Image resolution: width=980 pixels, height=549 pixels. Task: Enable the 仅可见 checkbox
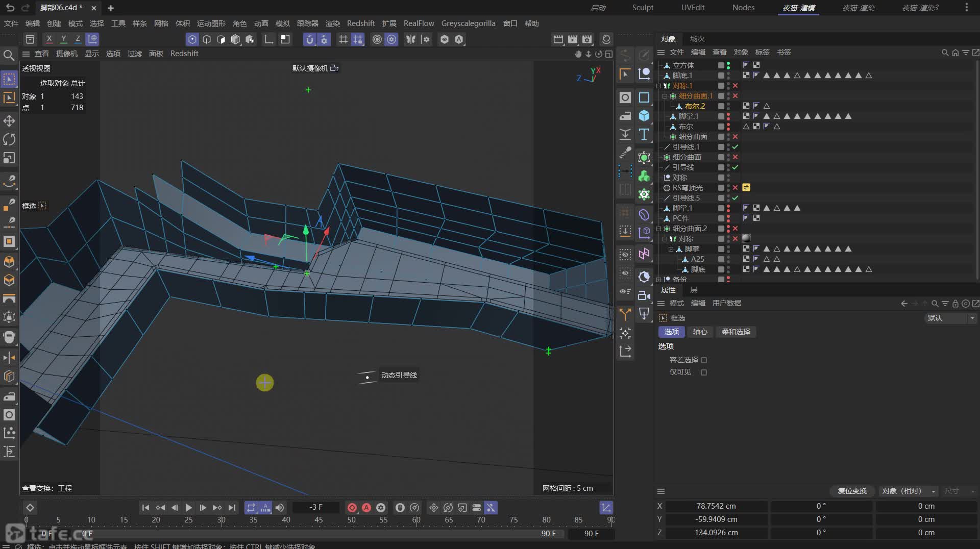tap(704, 372)
